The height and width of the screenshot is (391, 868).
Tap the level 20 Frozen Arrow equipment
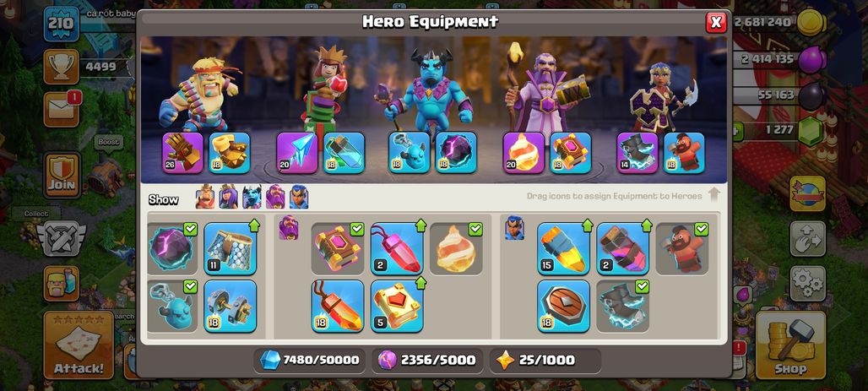coord(297,152)
